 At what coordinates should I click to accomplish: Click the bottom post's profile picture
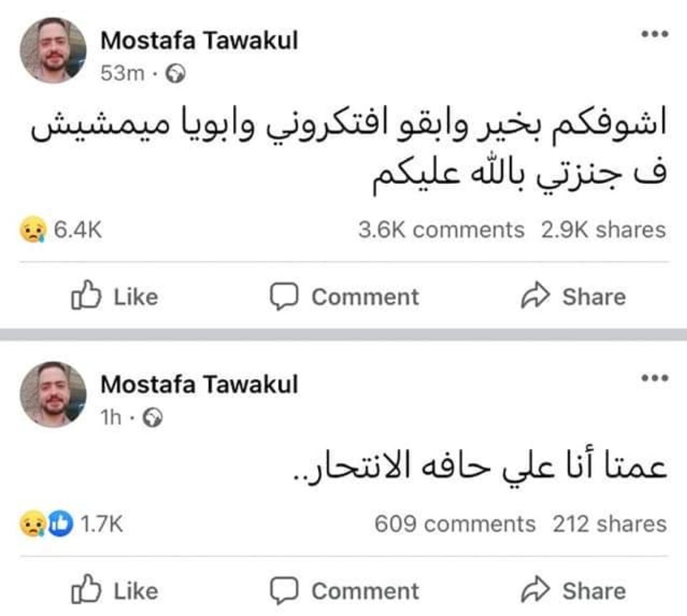53,394
